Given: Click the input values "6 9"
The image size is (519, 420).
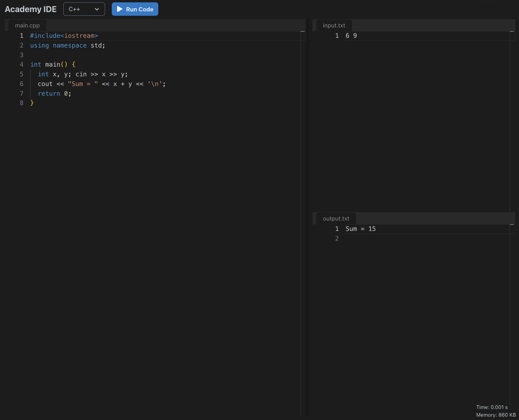Looking at the screenshot, I should click(351, 36).
